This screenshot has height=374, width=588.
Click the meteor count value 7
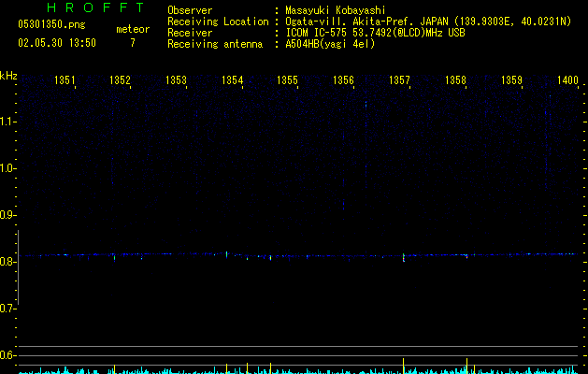click(133, 43)
